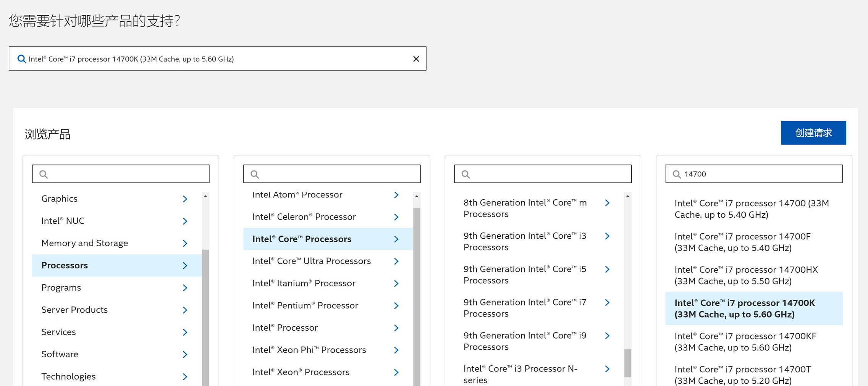This screenshot has width=868, height=386.
Task: Click chevron beside 9th Generation Core i9
Action: pos(608,336)
